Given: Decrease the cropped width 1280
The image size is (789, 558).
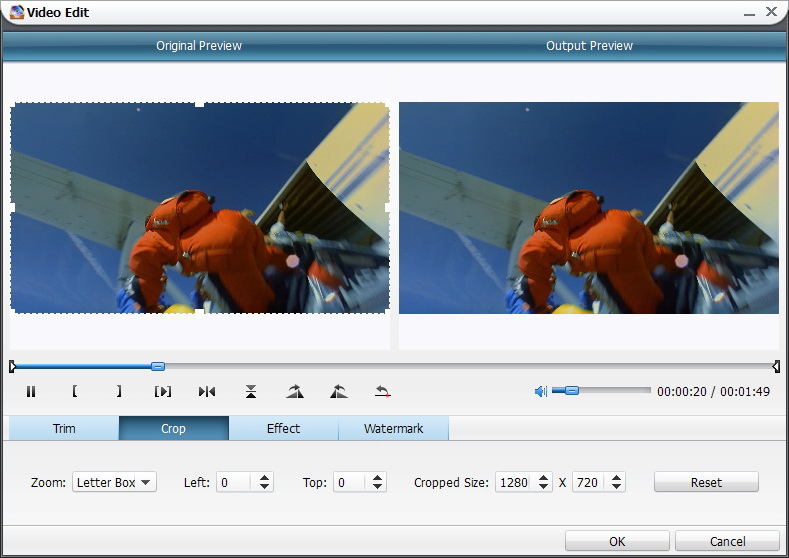Looking at the screenshot, I should coord(543,487).
